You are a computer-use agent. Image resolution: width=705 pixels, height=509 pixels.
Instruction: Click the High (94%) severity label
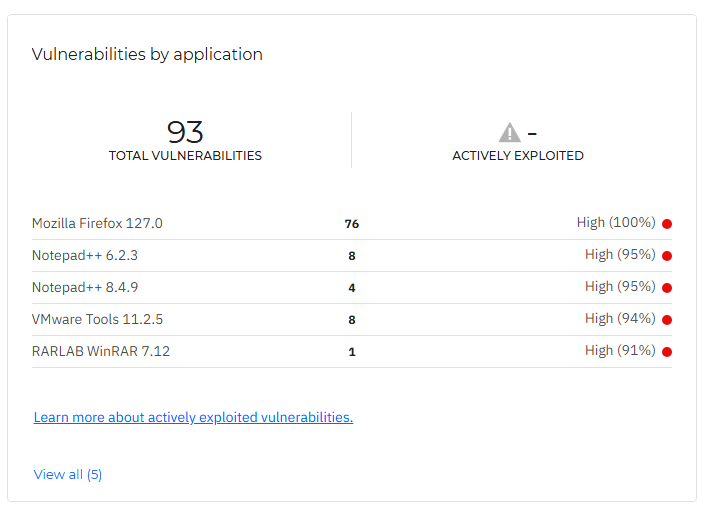[x=620, y=318]
